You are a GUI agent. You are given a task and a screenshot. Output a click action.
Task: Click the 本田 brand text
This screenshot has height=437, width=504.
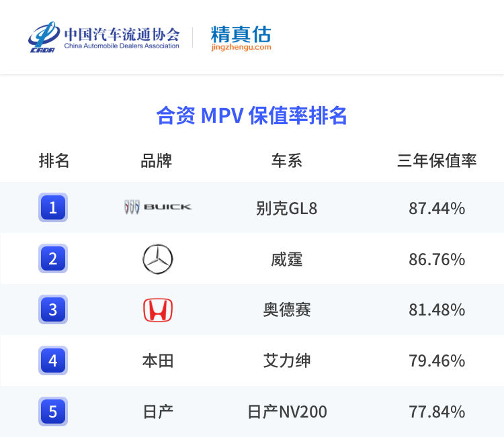(158, 361)
